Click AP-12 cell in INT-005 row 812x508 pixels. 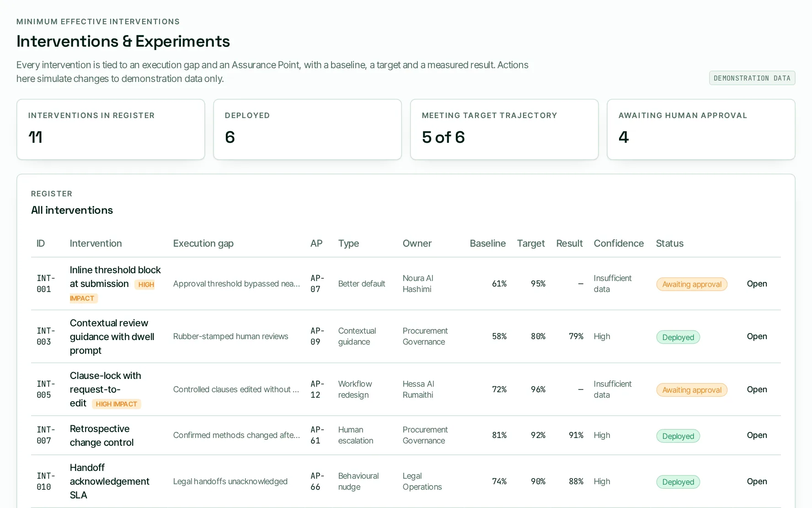317,389
